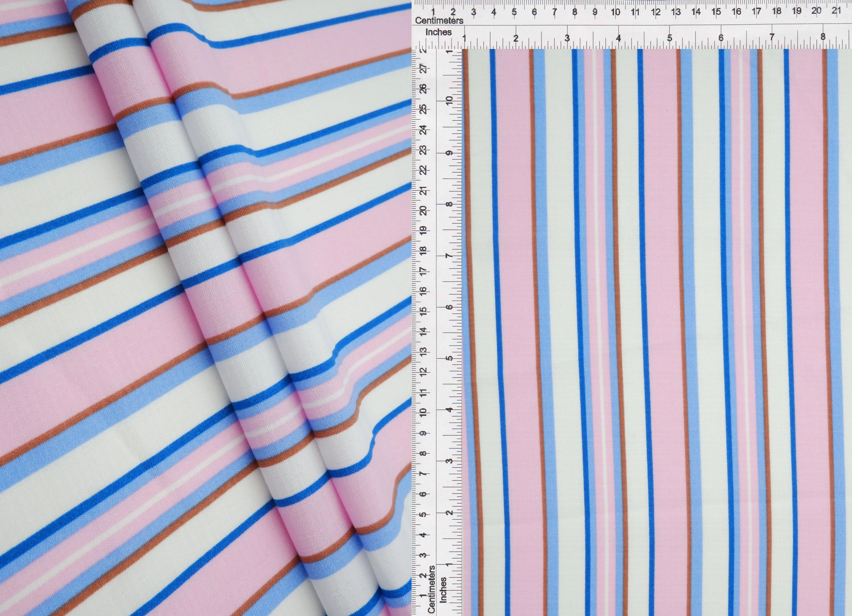
Task: Click the 4 mark on the vertical inch ruler
Action: (449, 410)
